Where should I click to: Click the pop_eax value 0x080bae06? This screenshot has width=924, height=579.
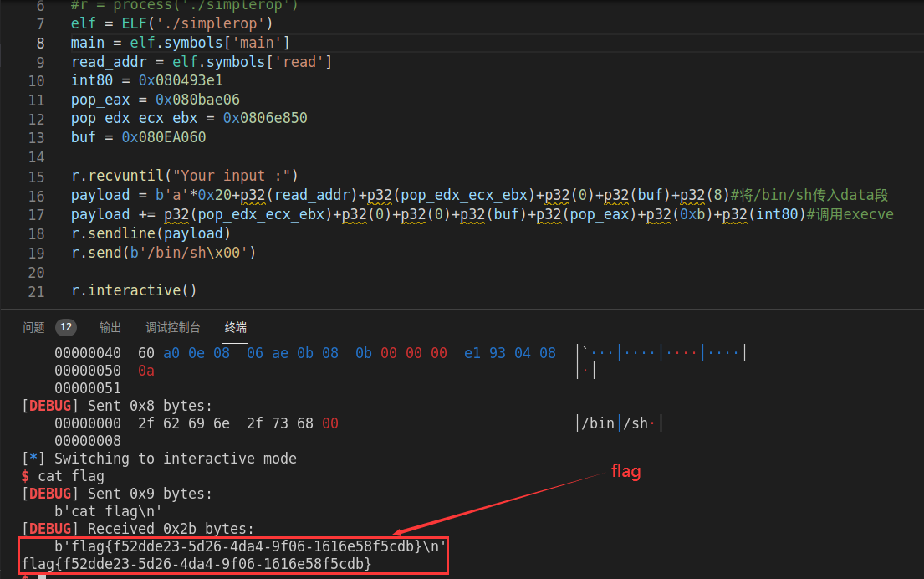tap(197, 100)
